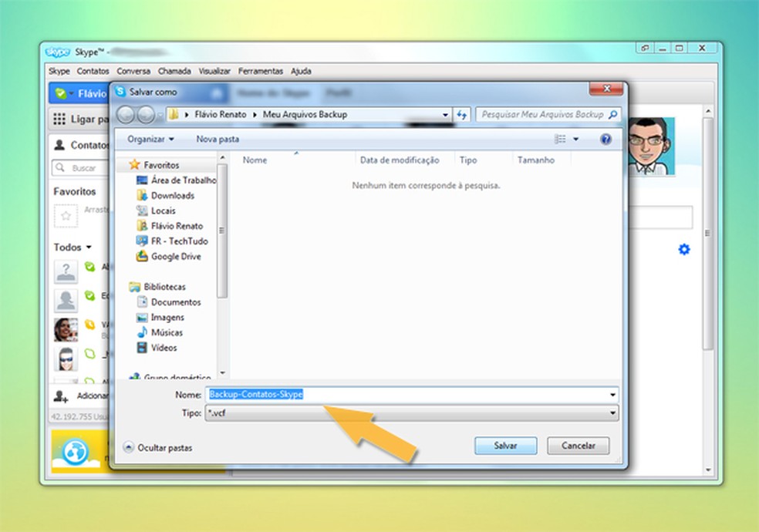Click the navigation pane scroll up arrow
This screenshot has width=759, height=532.
tap(222, 157)
